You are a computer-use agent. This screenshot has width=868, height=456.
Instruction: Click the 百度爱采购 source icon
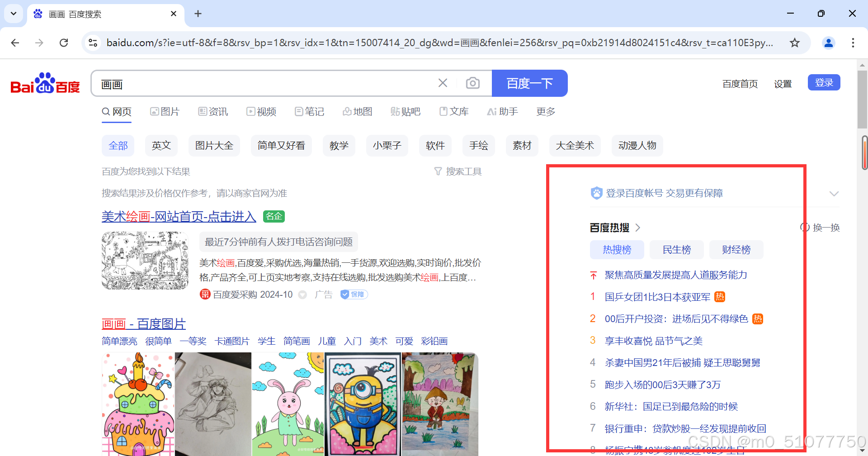[x=205, y=294]
